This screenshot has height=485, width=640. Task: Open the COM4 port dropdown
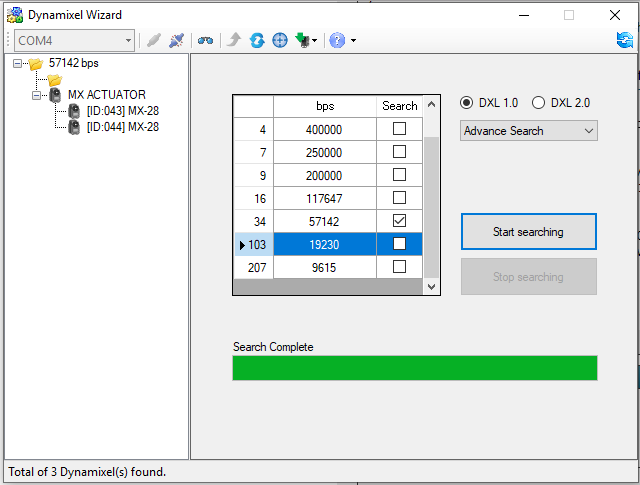[74, 40]
